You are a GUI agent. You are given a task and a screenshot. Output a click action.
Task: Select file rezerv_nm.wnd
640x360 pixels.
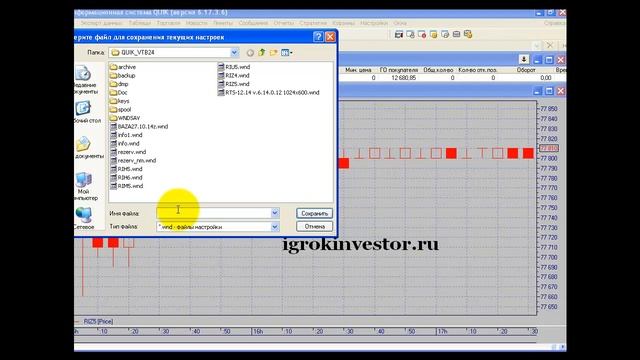point(133,160)
